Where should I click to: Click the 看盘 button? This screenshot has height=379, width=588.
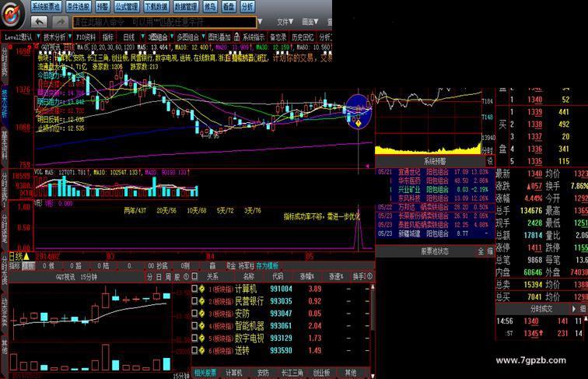click(x=229, y=6)
